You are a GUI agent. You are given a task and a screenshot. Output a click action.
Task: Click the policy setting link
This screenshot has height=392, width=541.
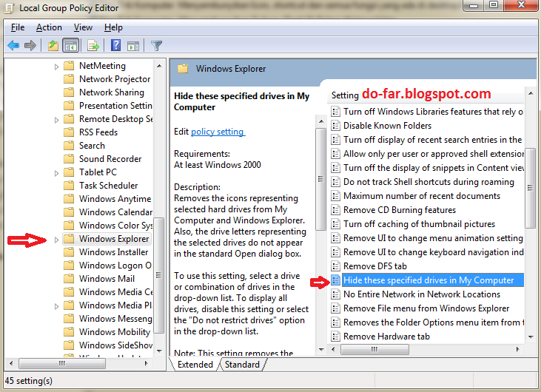coord(218,132)
